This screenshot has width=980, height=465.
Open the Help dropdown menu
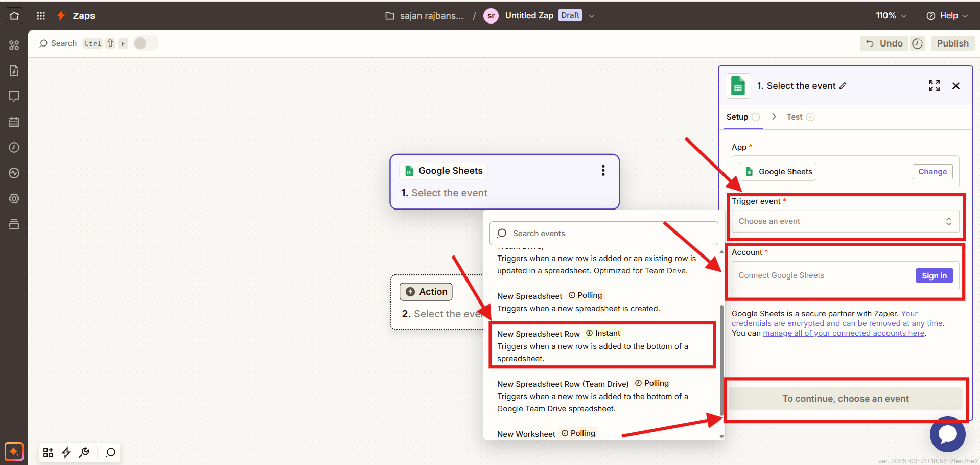[x=947, y=16]
